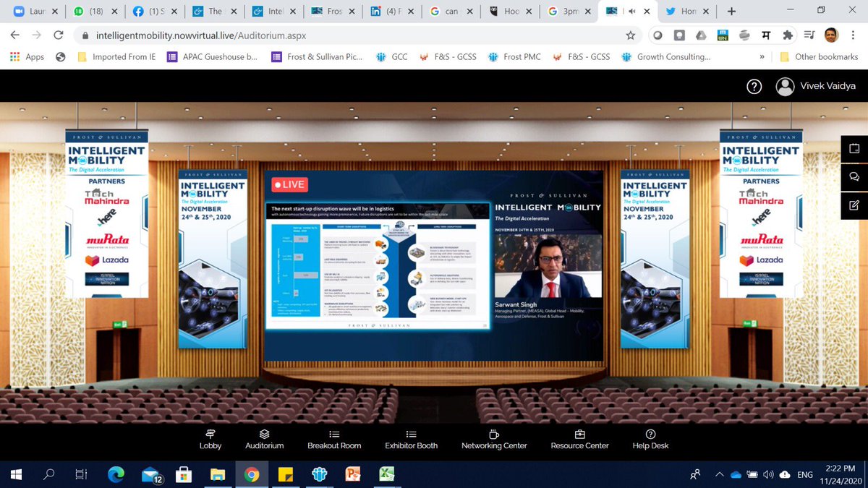Viewport: 868px width, 488px height.
Task: Open the agenda calendar side icon
Action: point(854,148)
